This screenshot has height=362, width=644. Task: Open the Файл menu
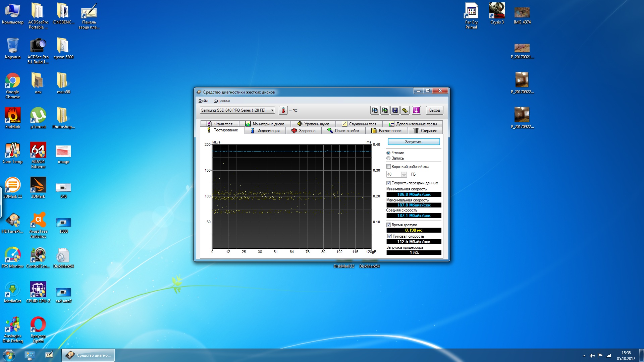[x=203, y=101]
